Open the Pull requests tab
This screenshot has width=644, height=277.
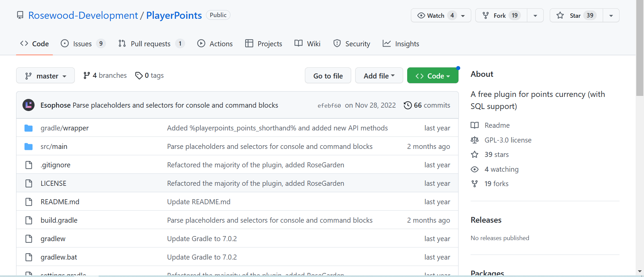[151, 44]
